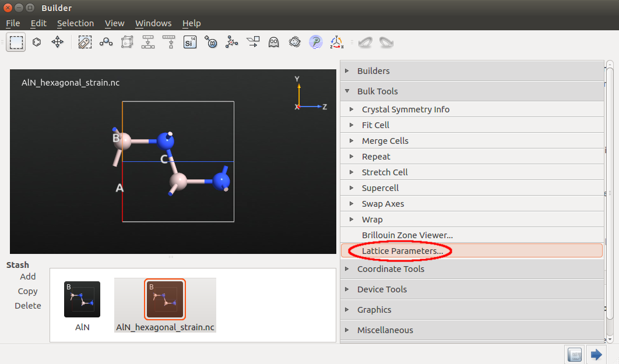Image resolution: width=619 pixels, height=364 pixels.
Task: Expand the Wrap tool
Action: point(472,220)
